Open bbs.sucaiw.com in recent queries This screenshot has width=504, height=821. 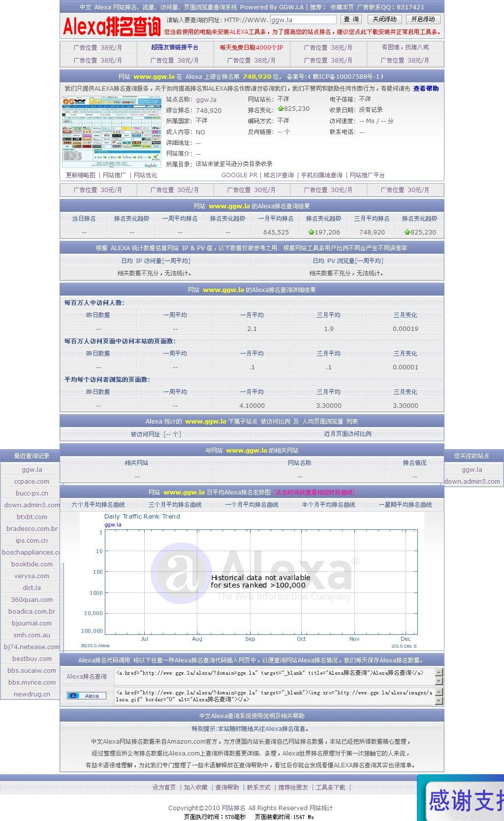click(32, 671)
